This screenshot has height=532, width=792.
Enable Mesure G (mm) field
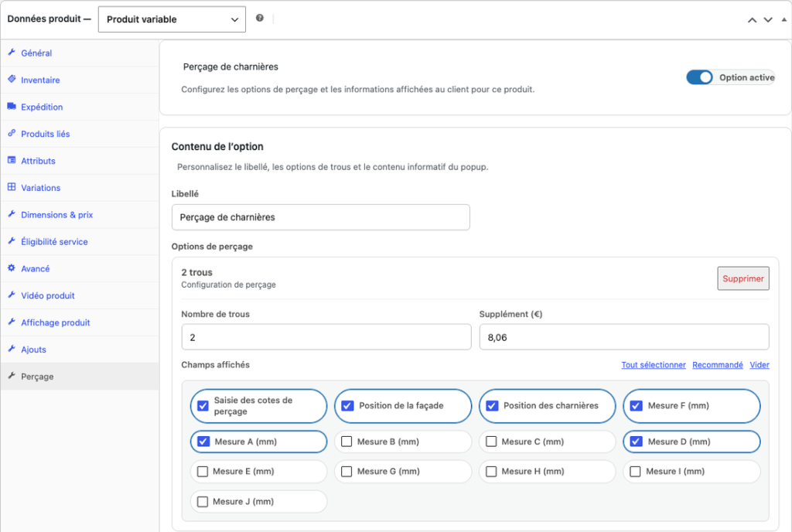pyautogui.click(x=346, y=472)
